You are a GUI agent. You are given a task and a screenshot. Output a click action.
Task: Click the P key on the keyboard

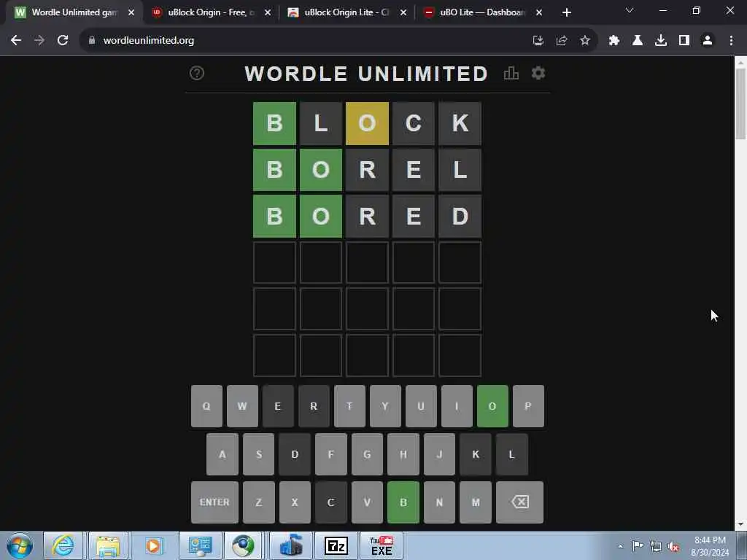(x=528, y=406)
